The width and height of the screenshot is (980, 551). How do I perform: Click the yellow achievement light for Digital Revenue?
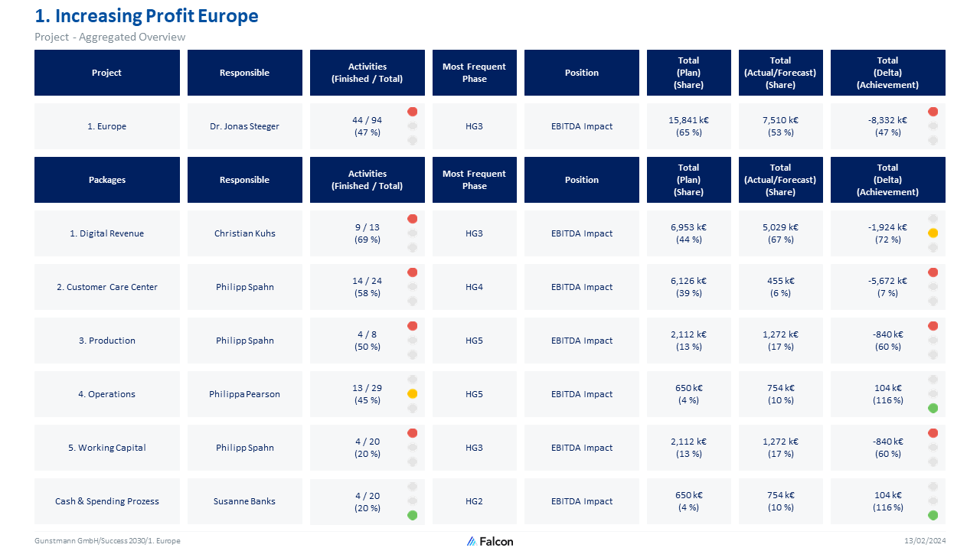[933, 233]
